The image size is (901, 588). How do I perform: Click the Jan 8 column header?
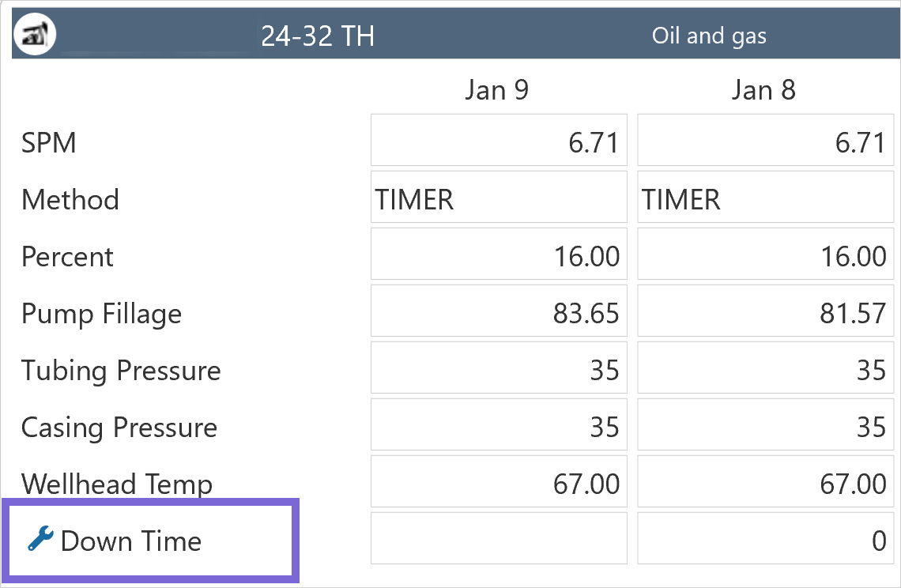(763, 90)
